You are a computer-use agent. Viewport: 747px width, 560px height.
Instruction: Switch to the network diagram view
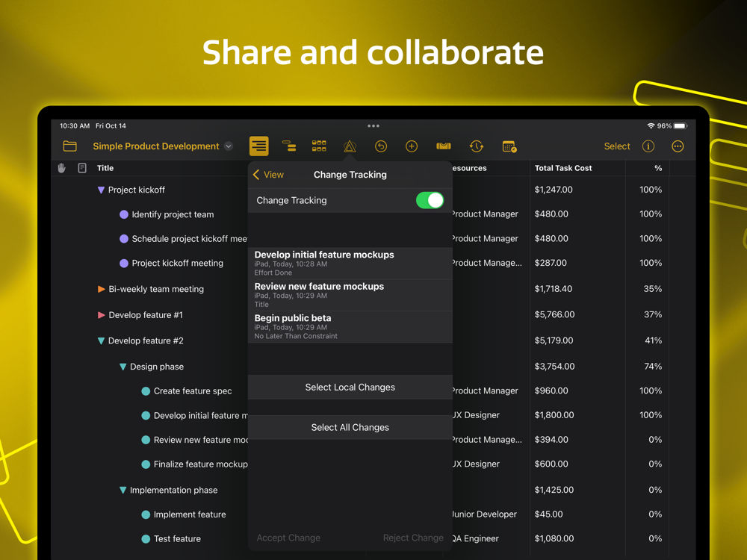319,146
